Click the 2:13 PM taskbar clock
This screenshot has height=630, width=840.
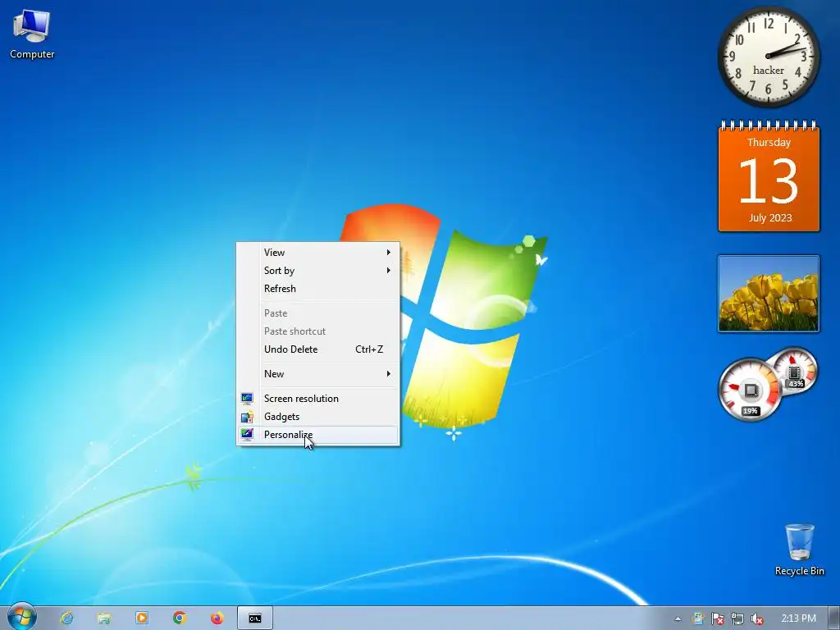point(798,619)
